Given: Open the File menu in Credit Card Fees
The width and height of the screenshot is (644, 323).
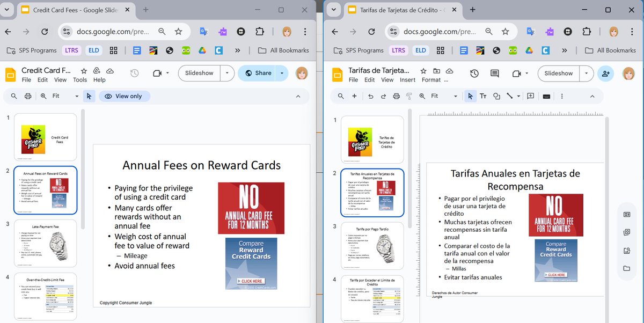Looking at the screenshot, I should coord(26,80).
